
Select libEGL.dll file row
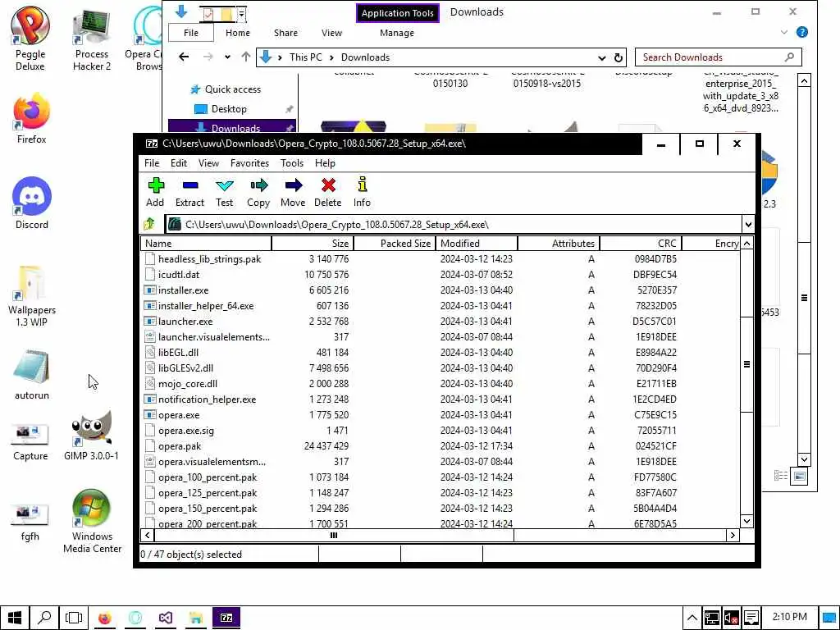[440, 352]
